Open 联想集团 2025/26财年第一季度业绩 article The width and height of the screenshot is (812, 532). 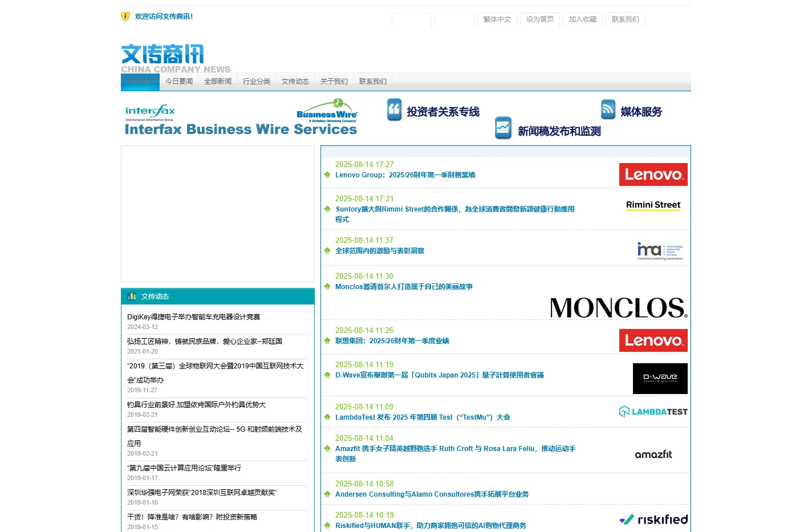[x=392, y=341]
